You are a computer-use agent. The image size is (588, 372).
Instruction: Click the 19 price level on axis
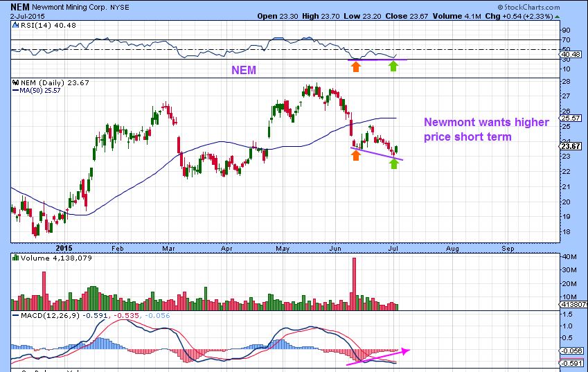point(567,216)
